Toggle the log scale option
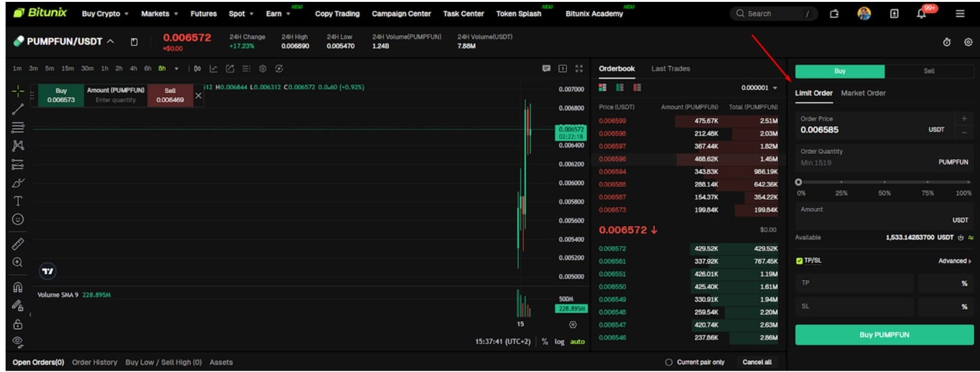The image size is (980, 372). point(560,342)
